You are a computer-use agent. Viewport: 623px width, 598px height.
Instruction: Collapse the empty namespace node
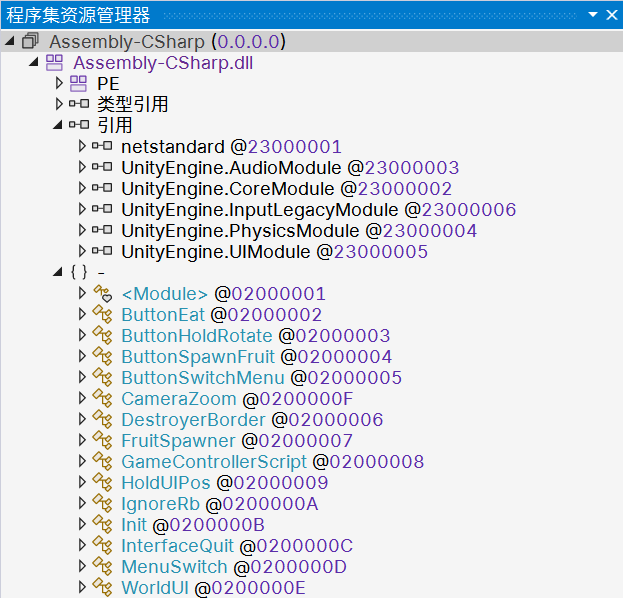click(x=58, y=272)
